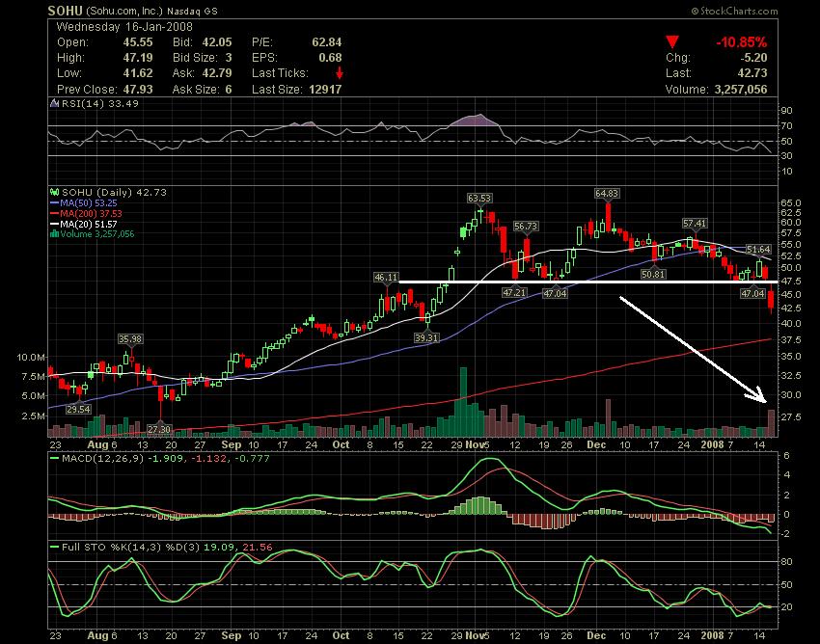Click the 51.64 price label

757,250
